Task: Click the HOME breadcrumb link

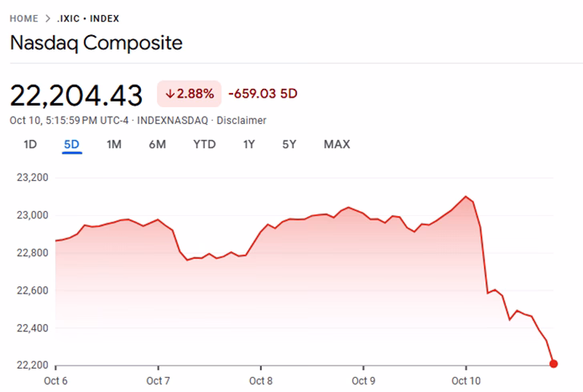Action: point(24,18)
